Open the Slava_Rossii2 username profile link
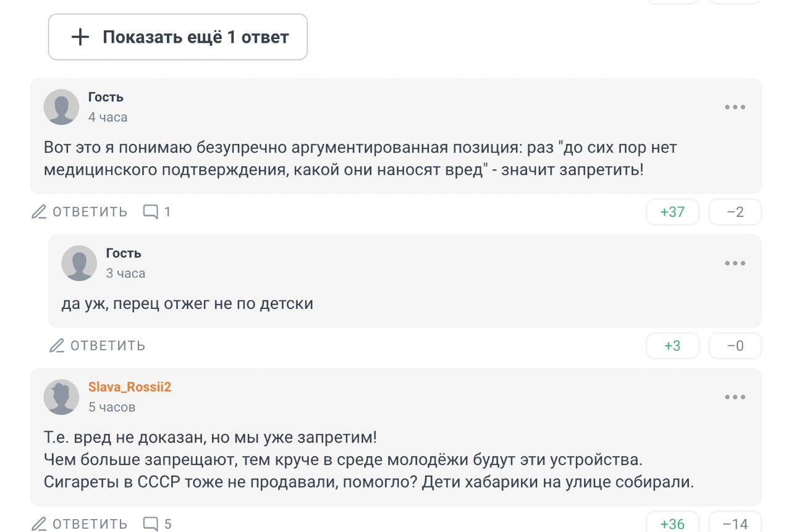This screenshot has width=791, height=532. (130, 387)
